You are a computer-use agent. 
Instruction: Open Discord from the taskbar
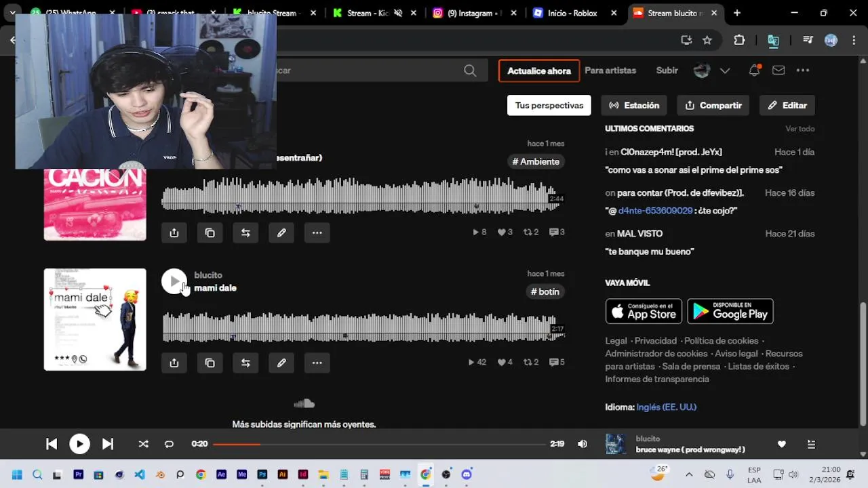tap(467, 474)
